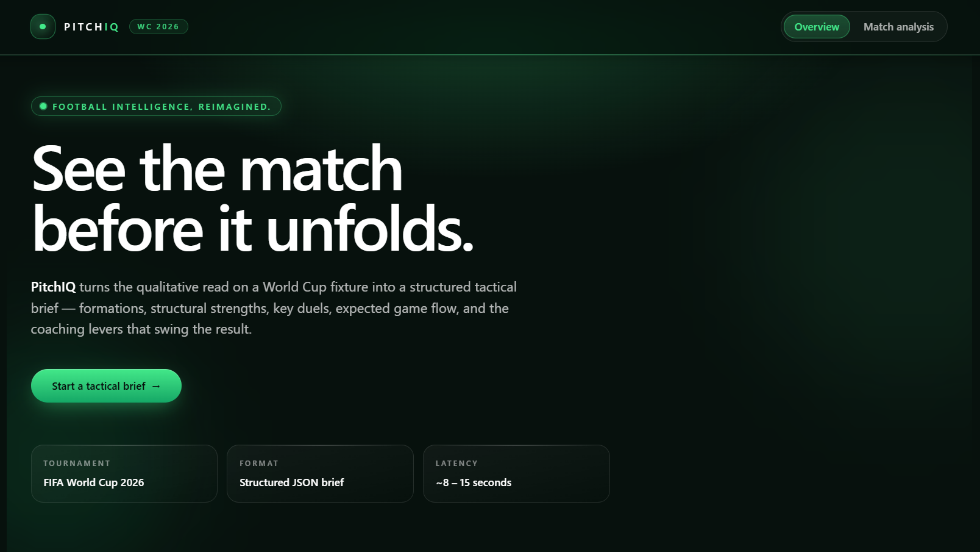Click the LATENCY card label
980x552 pixels.
(x=456, y=464)
